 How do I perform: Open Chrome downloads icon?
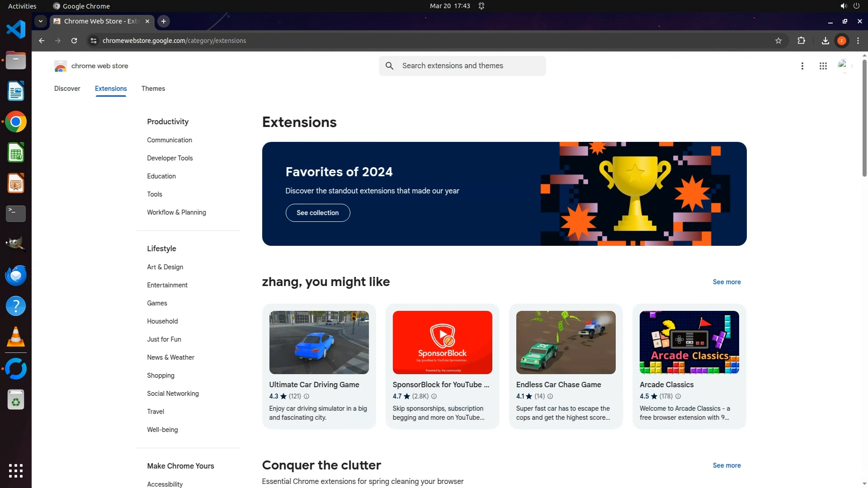pyautogui.click(x=825, y=41)
